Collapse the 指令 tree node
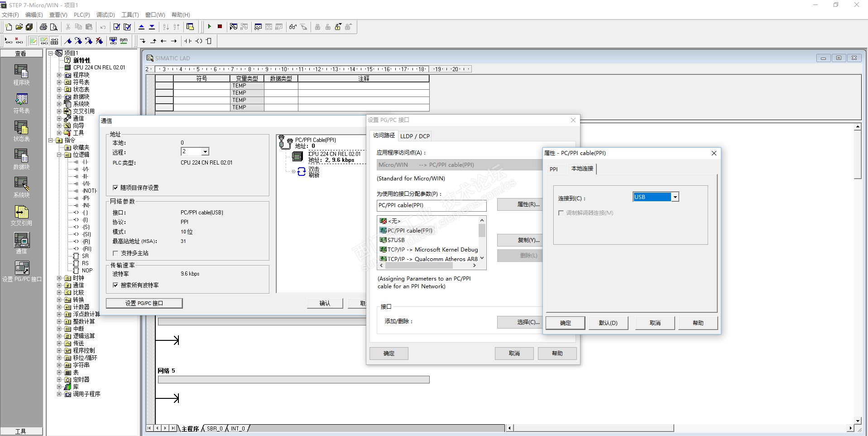This screenshot has height=436, width=868. 51,140
